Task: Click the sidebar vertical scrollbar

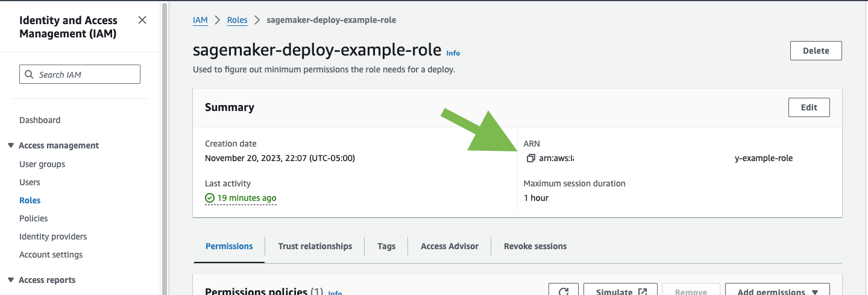Action: click(164, 148)
